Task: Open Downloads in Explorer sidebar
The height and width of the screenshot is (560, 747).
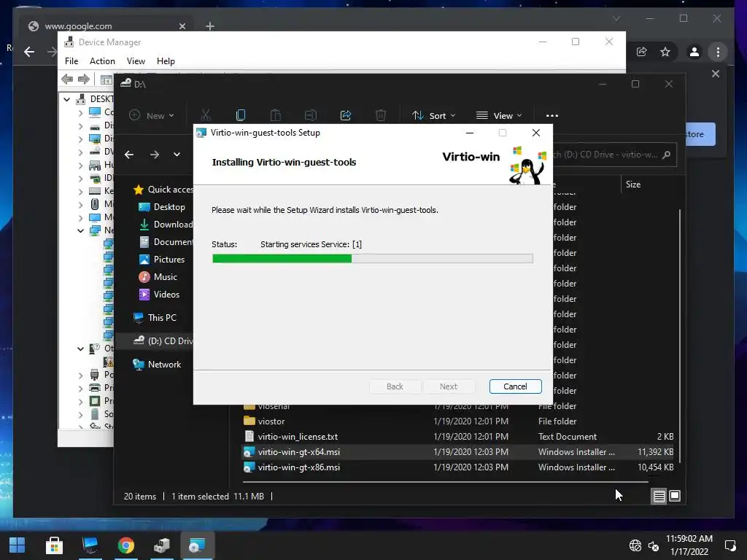Action: pyautogui.click(x=166, y=225)
